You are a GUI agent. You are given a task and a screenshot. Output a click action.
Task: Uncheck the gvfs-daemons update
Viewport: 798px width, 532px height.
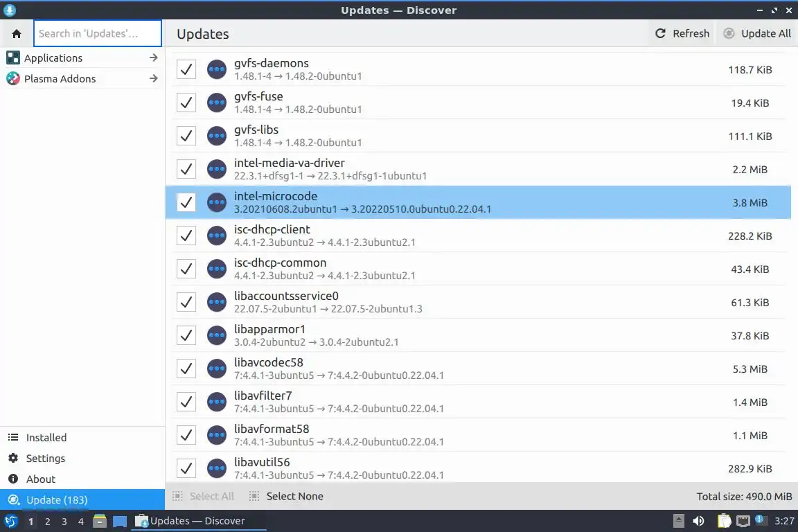pos(186,69)
